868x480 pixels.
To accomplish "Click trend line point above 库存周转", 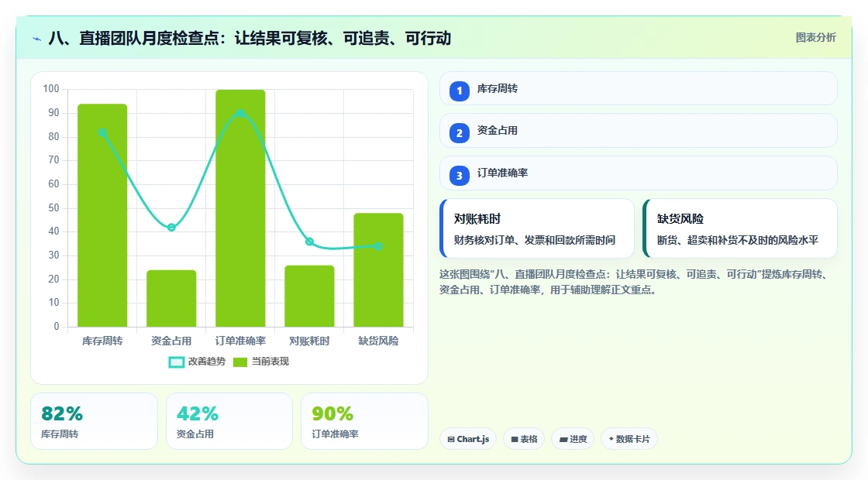I will coord(102,132).
